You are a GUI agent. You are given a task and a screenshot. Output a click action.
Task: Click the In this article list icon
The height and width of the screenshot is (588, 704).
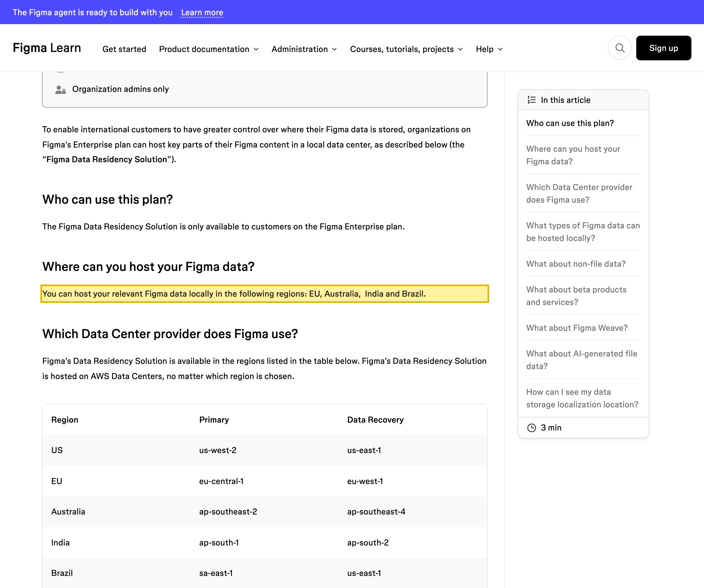pyautogui.click(x=532, y=100)
